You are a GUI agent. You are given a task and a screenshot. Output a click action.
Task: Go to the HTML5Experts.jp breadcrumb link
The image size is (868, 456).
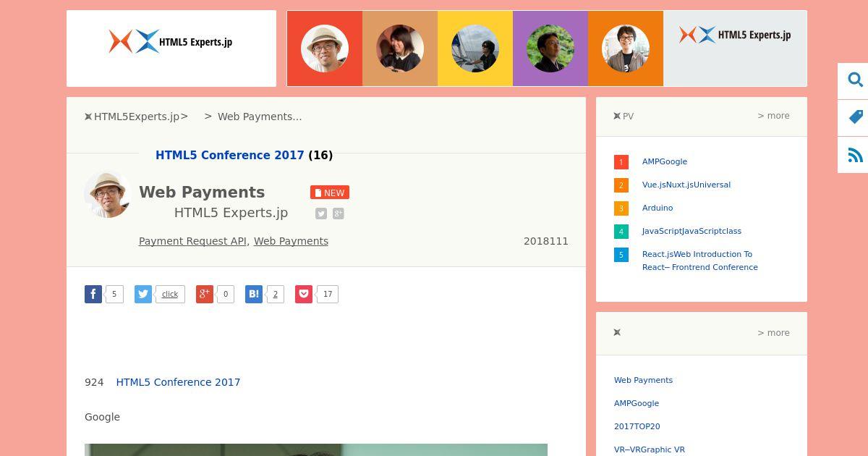coord(137,117)
